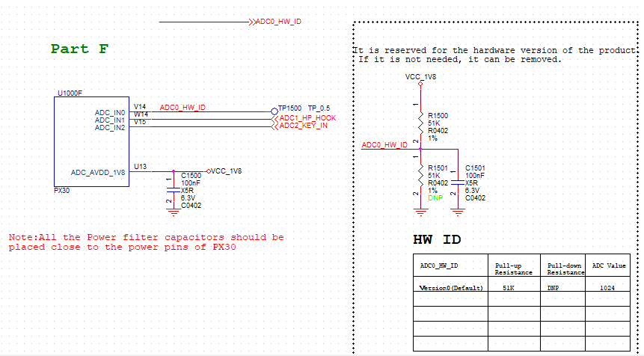Screen dimensions: 644x356
Task: Select the ADC2_KEY_IN off-page connector arrow
Action: (x=275, y=126)
